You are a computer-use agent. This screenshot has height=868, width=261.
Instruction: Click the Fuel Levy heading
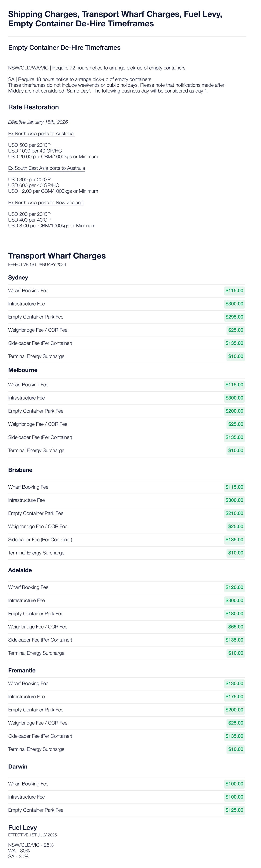tap(23, 827)
